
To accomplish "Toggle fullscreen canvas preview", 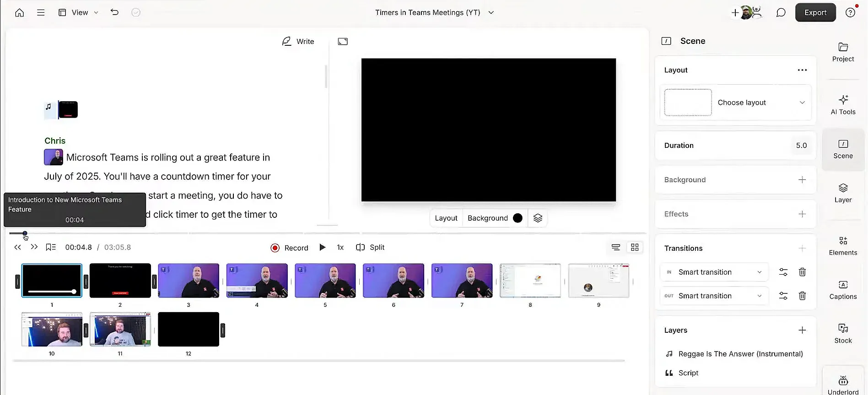I will point(343,41).
